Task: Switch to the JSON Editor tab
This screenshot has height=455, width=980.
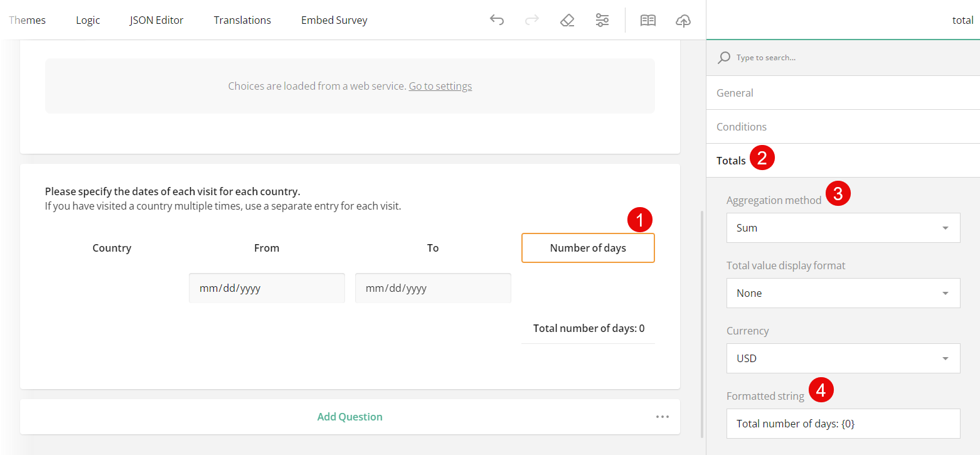Action: pos(156,20)
